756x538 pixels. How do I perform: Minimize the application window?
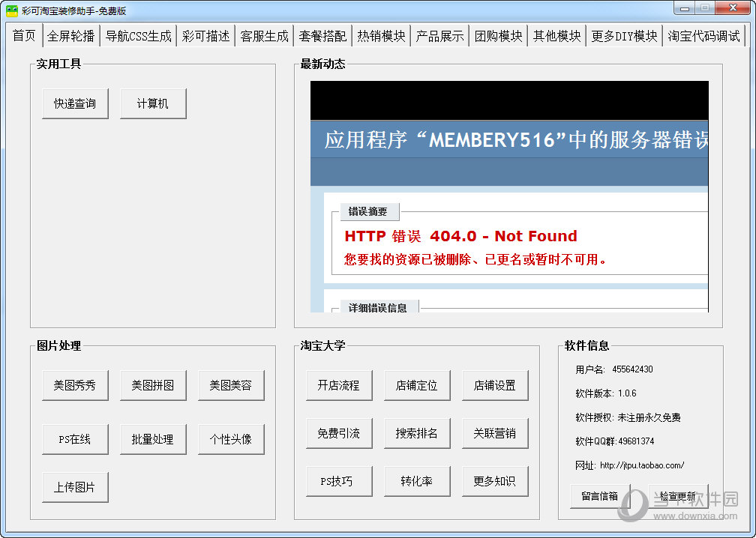(684, 8)
